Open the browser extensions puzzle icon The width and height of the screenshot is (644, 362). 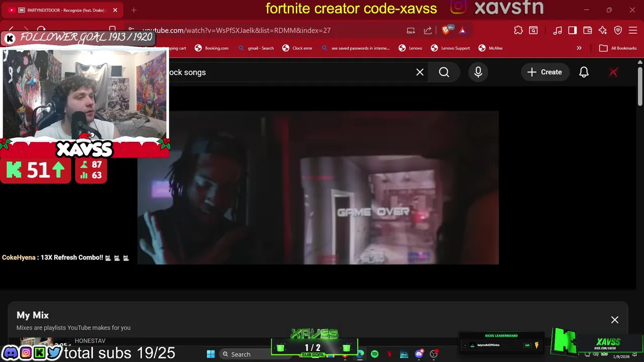click(518, 30)
